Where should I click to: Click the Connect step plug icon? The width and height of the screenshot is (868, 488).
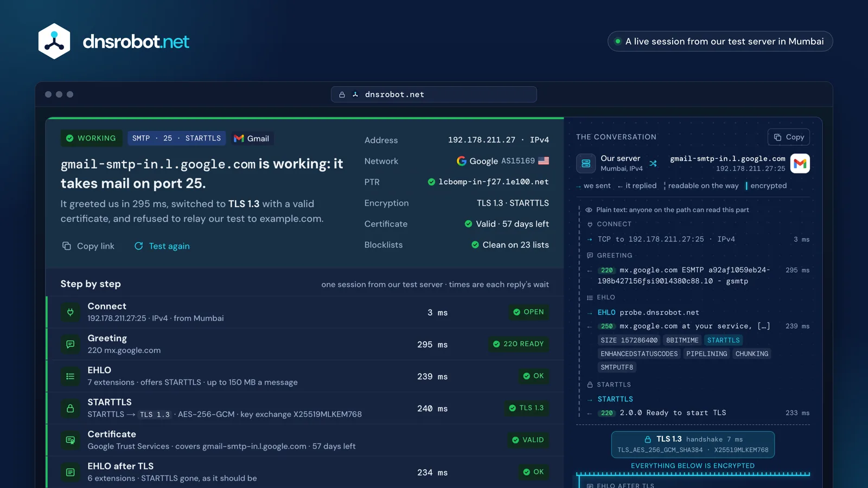tap(71, 312)
